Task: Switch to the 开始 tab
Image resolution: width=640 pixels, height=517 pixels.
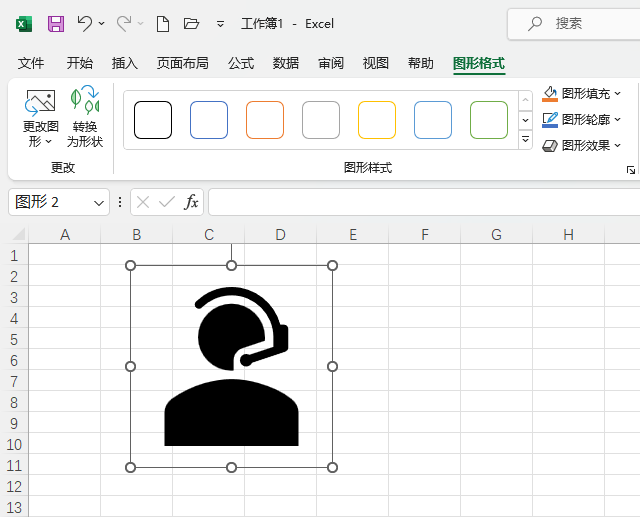Action: pyautogui.click(x=80, y=63)
